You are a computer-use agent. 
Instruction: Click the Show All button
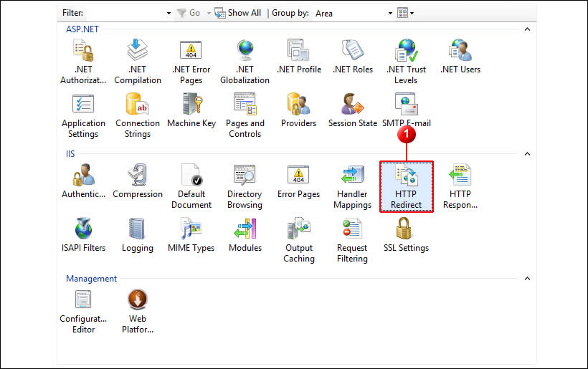(x=237, y=13)
